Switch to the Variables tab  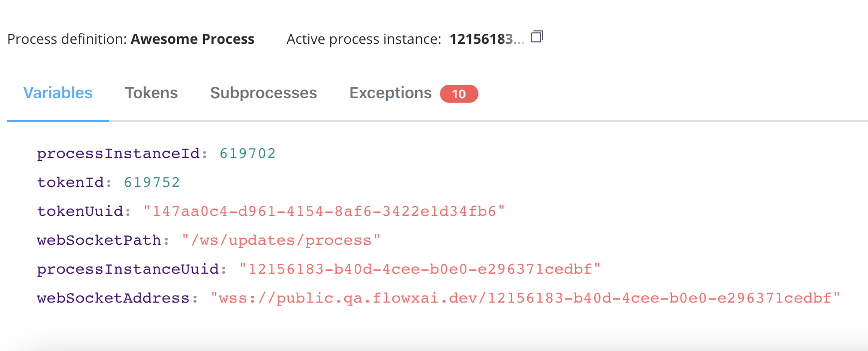click(x=58, y=93)
